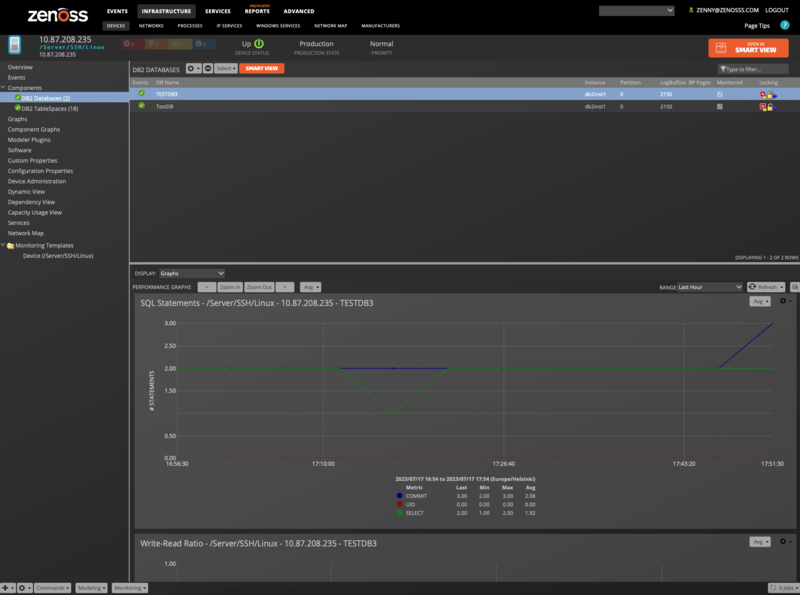Collapse the Components tree node

coord(3,88)
